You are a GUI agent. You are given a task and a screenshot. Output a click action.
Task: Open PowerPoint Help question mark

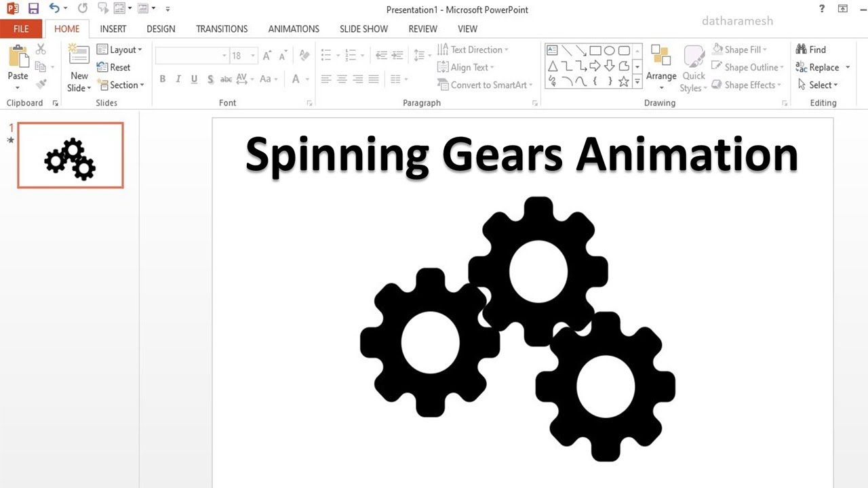tap(822, 9)
